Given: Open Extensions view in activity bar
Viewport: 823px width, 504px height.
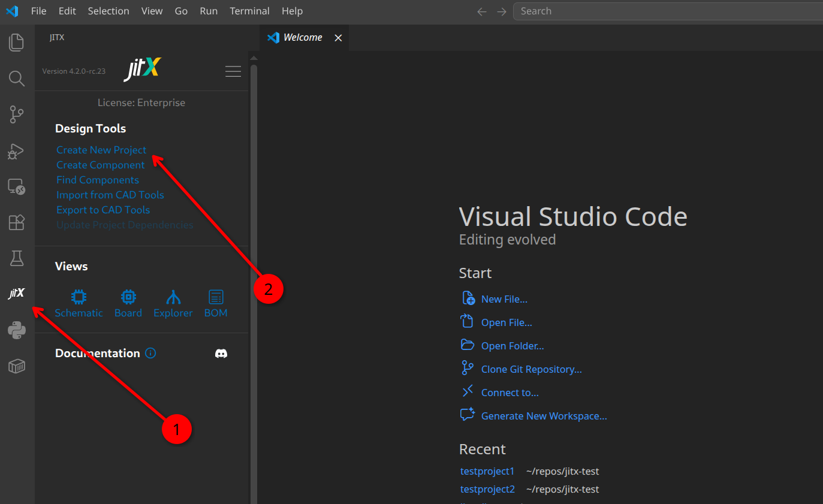Looking at the screenshot, I should click(17, 222).
